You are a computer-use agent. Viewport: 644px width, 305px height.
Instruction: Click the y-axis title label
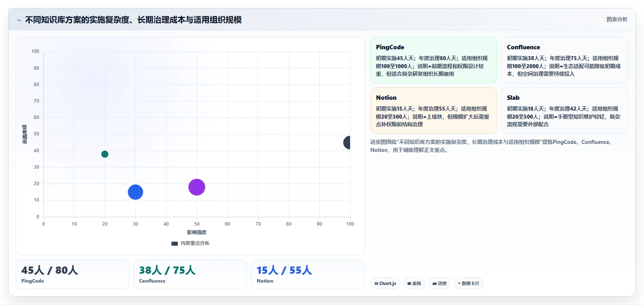tap(25, 134)
